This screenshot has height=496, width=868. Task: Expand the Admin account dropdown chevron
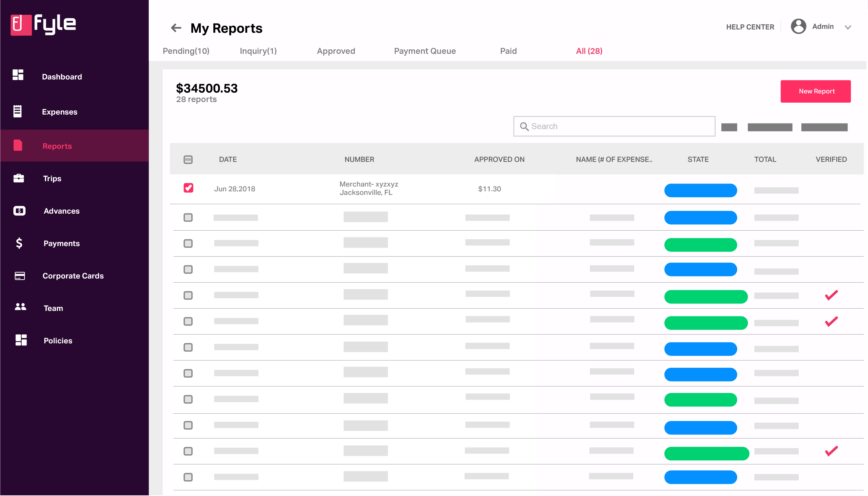click(847, 28)
